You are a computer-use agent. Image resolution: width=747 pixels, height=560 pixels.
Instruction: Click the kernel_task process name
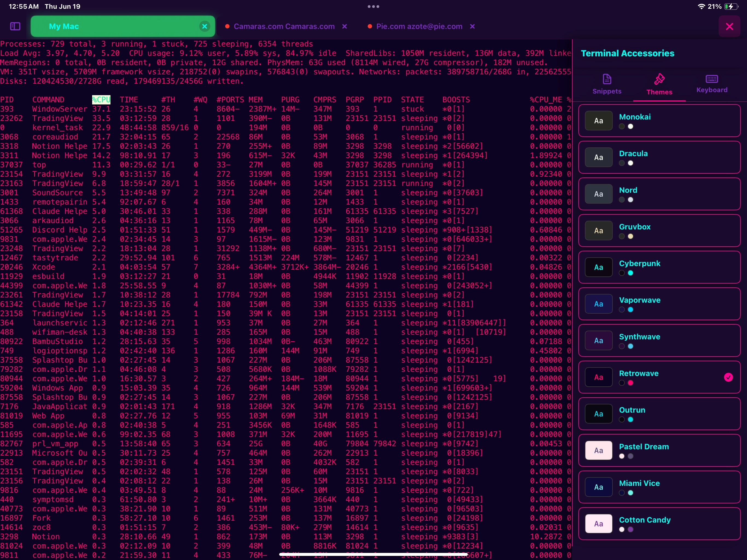pyautogui.click(x=57, y=128)
